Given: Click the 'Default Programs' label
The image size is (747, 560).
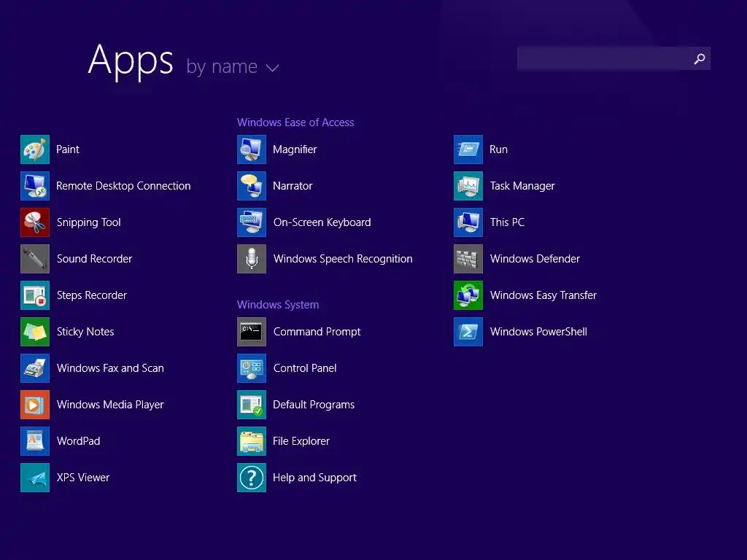Looking at the screenshot, I should (314, 405).
